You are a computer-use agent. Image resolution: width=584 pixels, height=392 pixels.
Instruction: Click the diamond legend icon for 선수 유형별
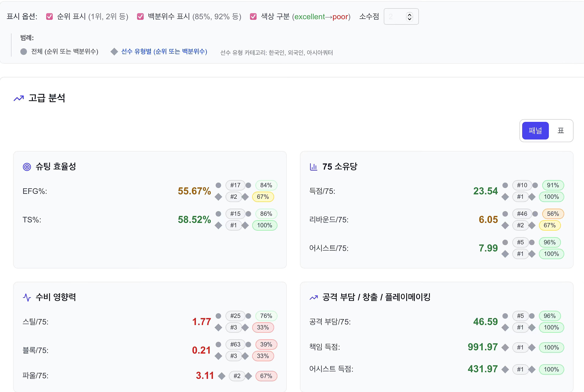click(114, 52)
